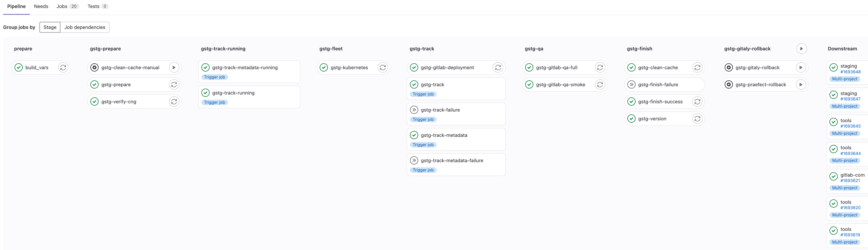
Task: Switch to the Needs tab
Action: [41, 6]
